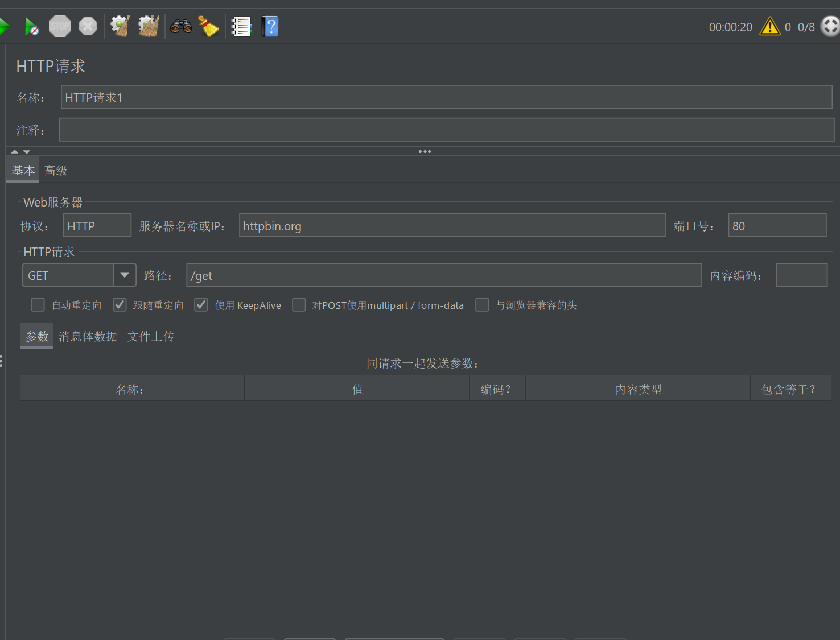Viewport: 840px width, 640px height.
Task: Click the 值 column header
Action: point(357,389)
